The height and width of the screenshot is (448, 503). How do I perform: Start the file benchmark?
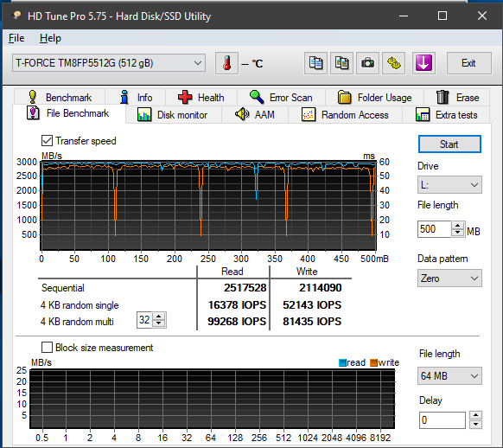click(449, 144)
